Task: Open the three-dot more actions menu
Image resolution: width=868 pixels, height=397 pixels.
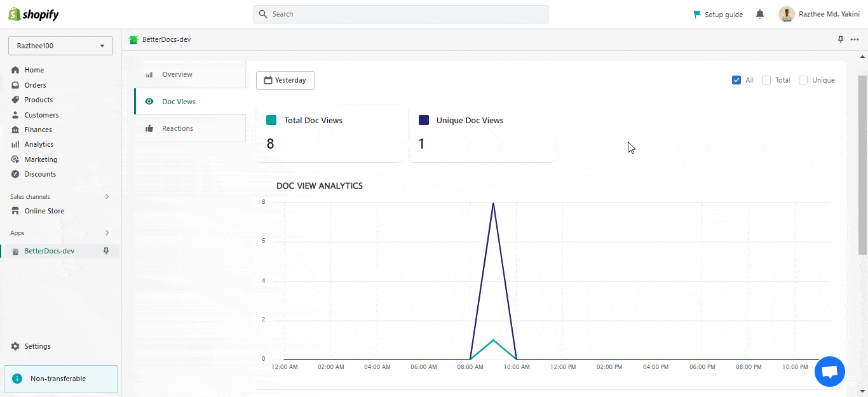Action: [x=854, y=39]
